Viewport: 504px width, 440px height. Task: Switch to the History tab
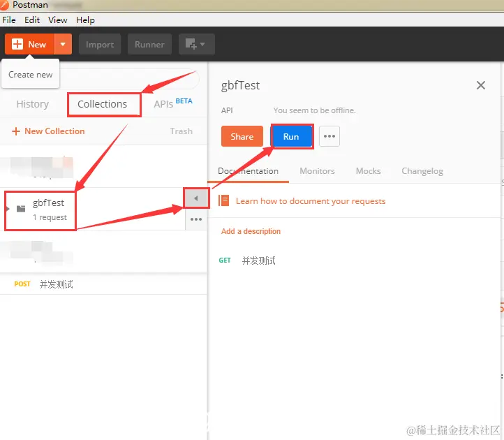(x=33, y=104)
